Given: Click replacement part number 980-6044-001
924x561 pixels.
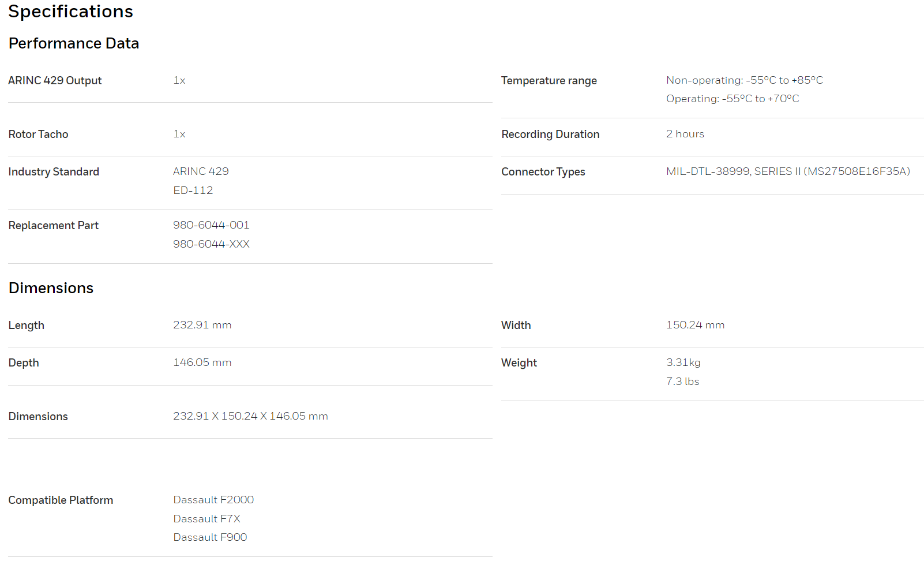Looking at the screenshot, I should pos(211,225).
